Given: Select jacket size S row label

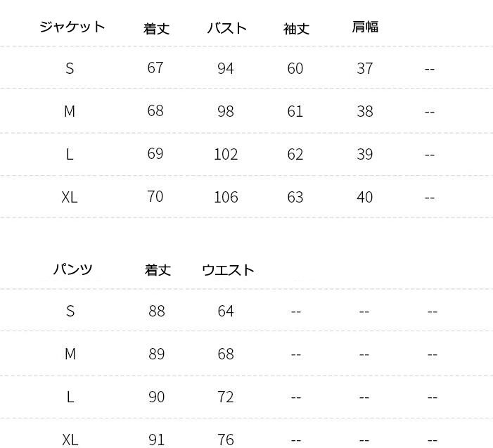Looking at the screenshot, I should (70, 68).
